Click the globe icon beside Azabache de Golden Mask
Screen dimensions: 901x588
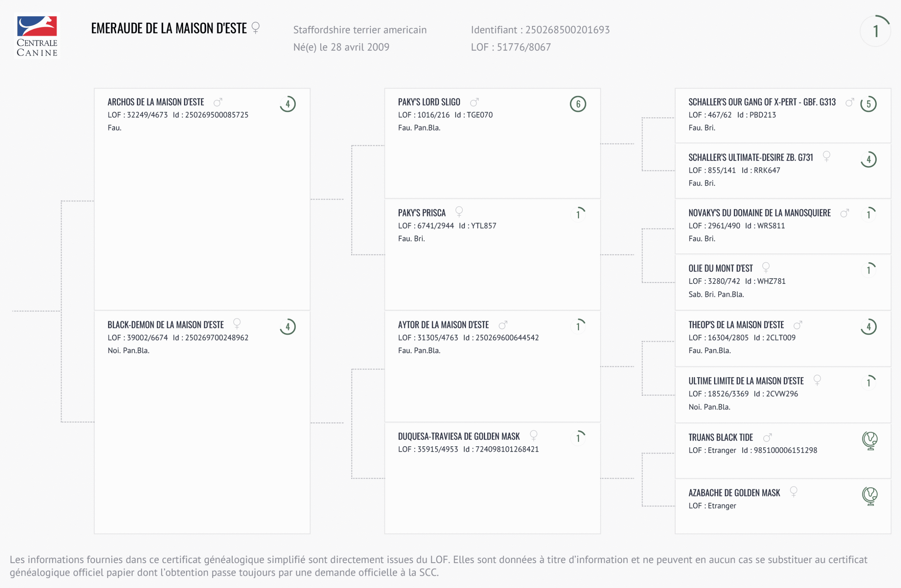click(x=870, y=496)
